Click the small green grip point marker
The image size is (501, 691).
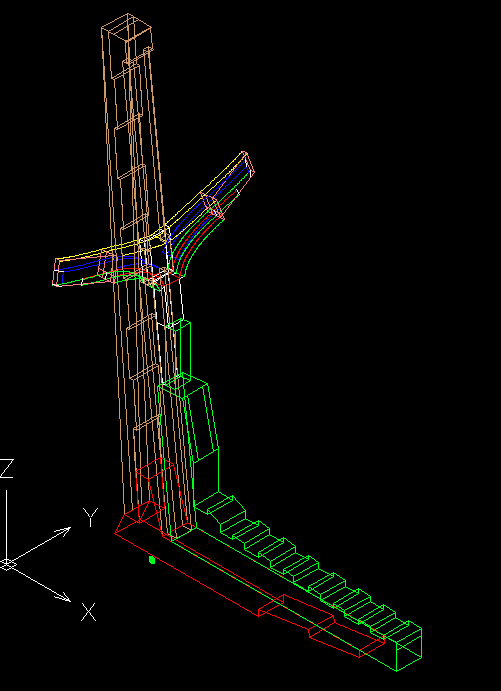(152, 560)
